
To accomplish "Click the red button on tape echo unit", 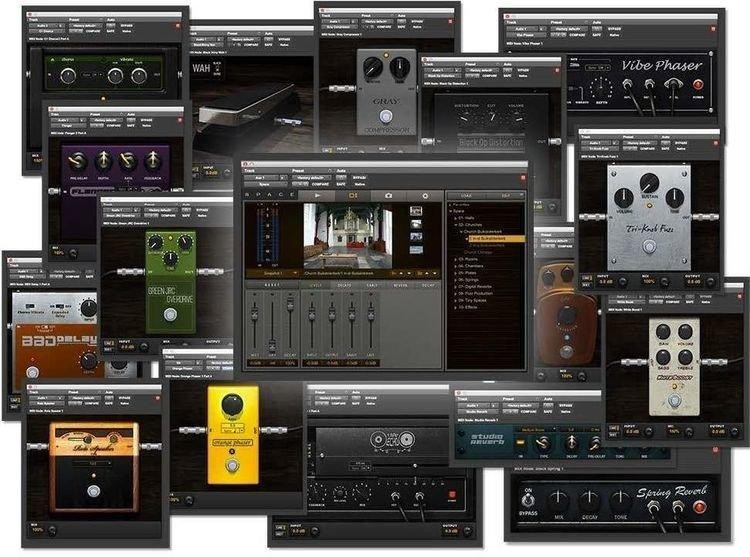I will click(452, 495).
